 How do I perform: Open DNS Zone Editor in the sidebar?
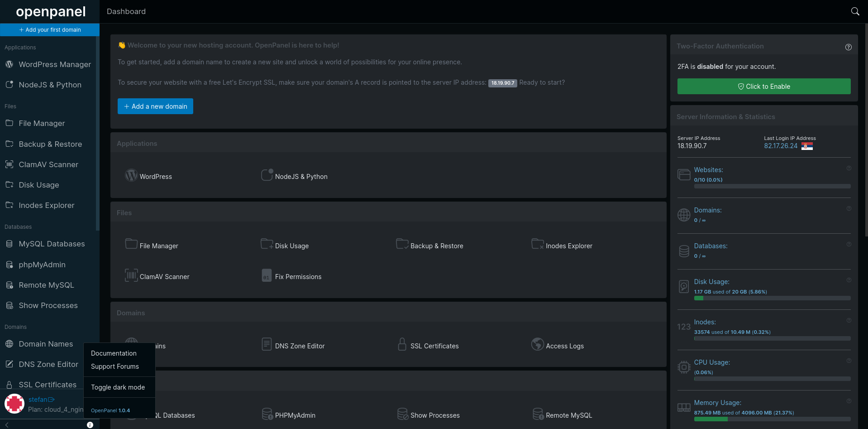[x=48, y=364]
